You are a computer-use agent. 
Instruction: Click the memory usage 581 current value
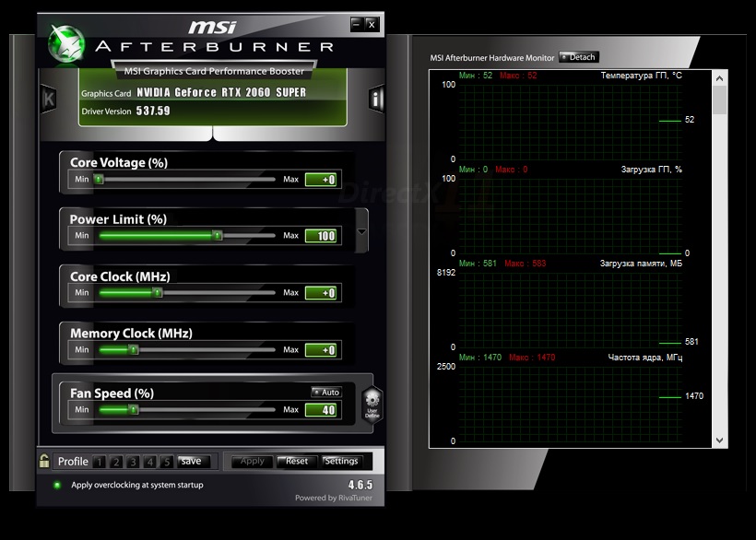[x=691, y=342]
